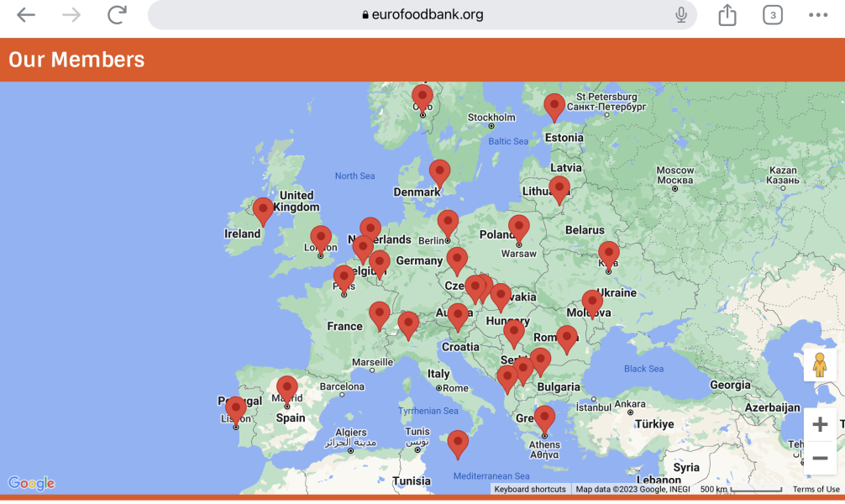Viewport: 845px width, 504px height.
Task: Select the pin between Hungary and Serbia
Action: click(x=513, y=332)
